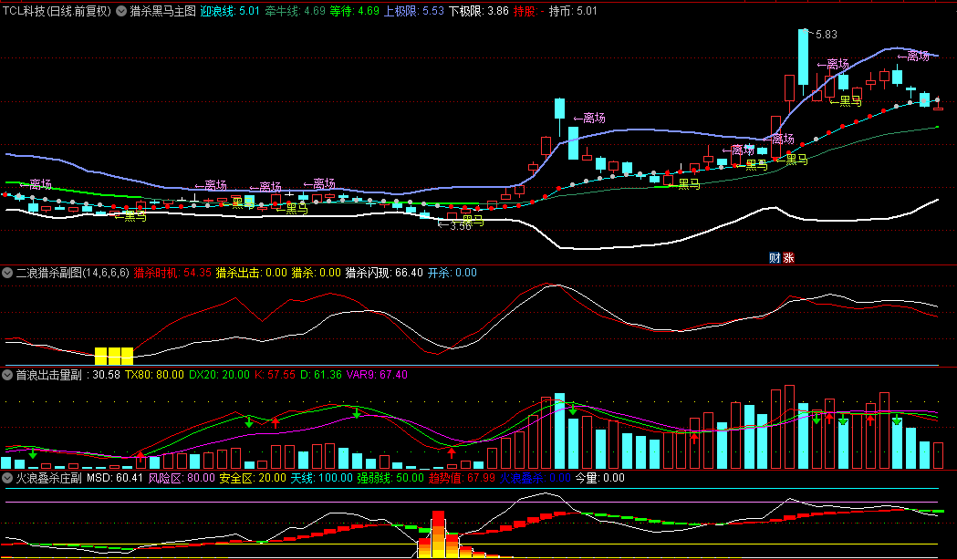Select the 趋势值 label in 火浪叠杀庄副
The width and height of the screenshot is (957, 560).
tap(461, 477)
